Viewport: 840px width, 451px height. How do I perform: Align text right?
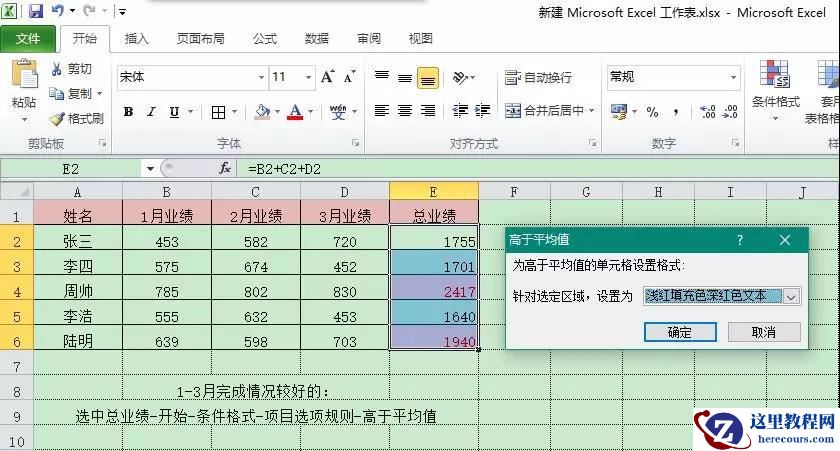coord(428,111)
